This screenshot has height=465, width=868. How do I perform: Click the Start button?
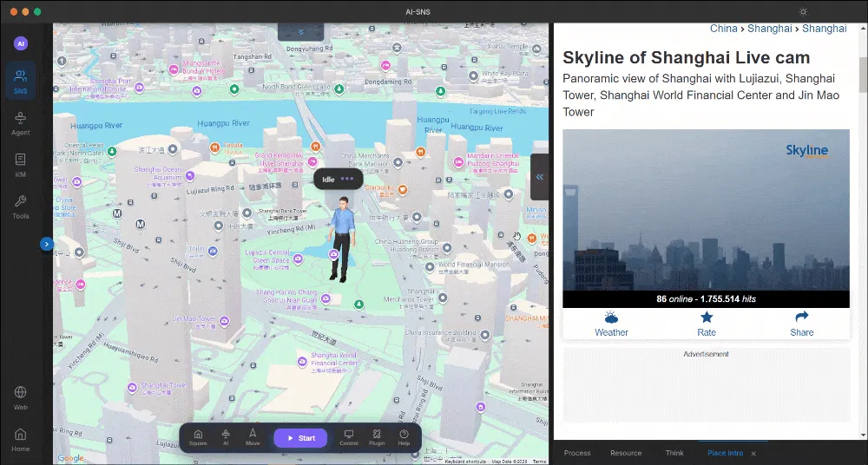coord(300,438)
